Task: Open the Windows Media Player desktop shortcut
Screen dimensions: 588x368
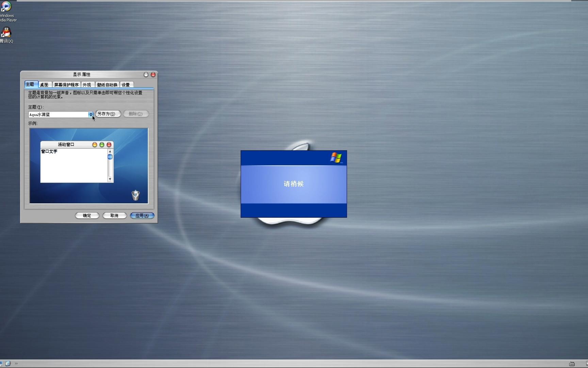Action: pos(6,12)
